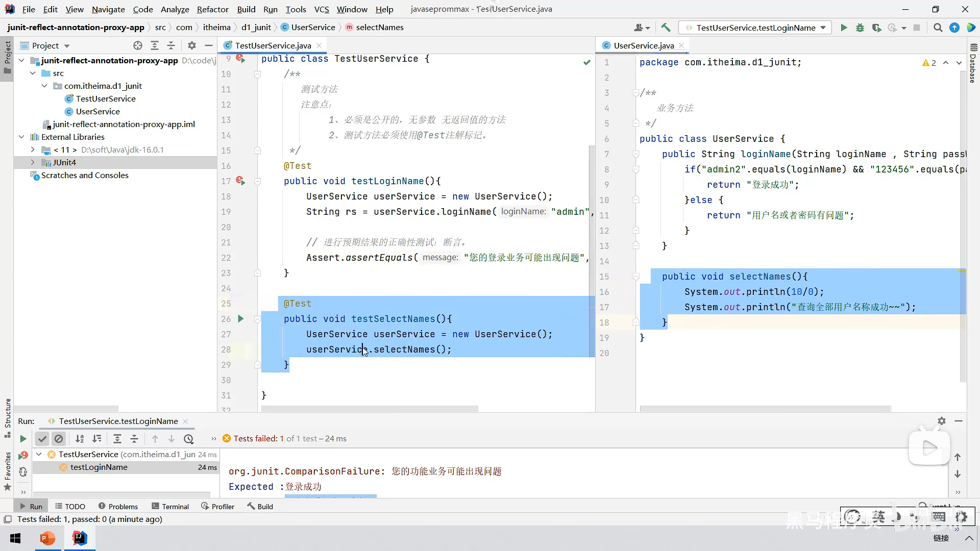Image resolution: width=980 pixels, height=551 pixels.
Task: Open the Problems tool window
Action: (118, 506)
